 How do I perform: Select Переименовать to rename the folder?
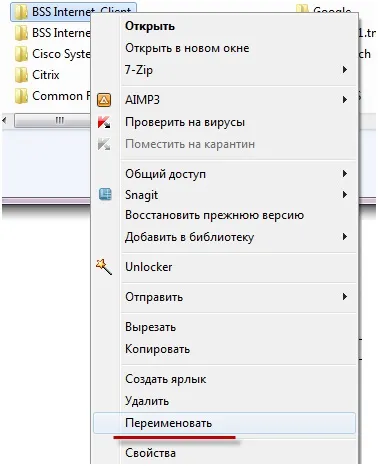click(x=224, y=423)
